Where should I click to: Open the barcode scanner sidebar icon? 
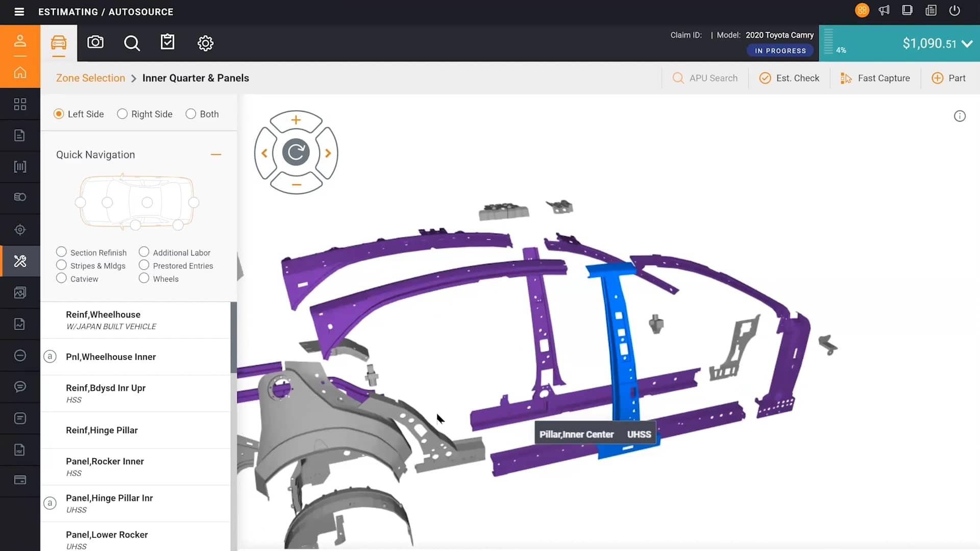click(20, 167)
